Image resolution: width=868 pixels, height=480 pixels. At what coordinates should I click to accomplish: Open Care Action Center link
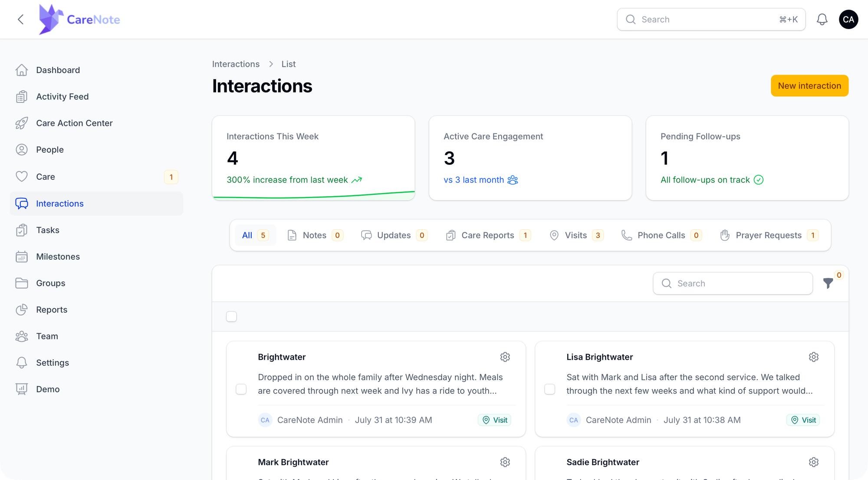pos(74,123)
